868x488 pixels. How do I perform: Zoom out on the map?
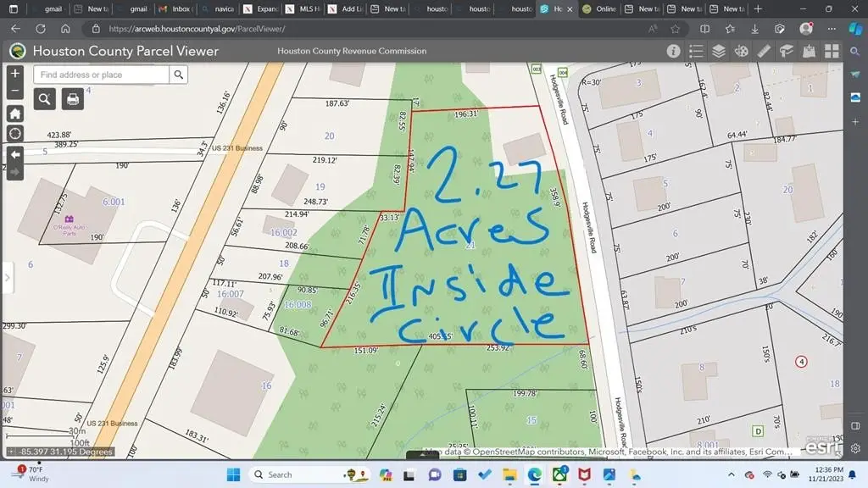click(x=14, y=90)
